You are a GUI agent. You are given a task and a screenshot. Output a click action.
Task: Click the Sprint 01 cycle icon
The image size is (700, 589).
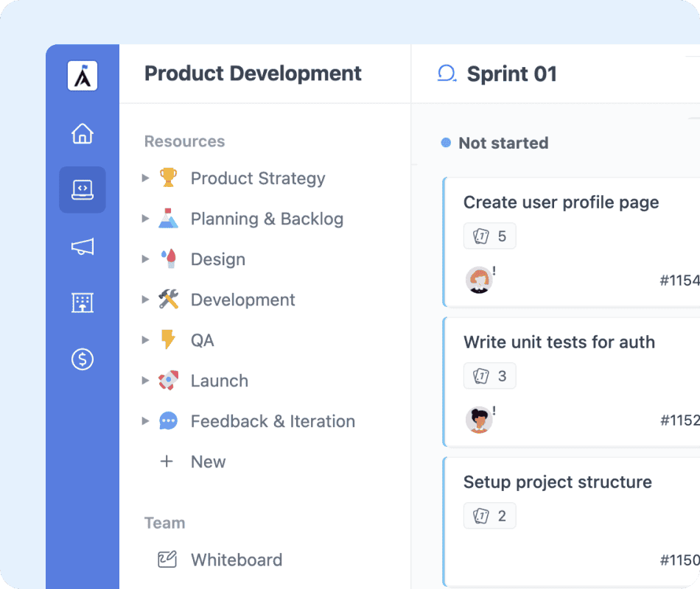pos(447,74)
